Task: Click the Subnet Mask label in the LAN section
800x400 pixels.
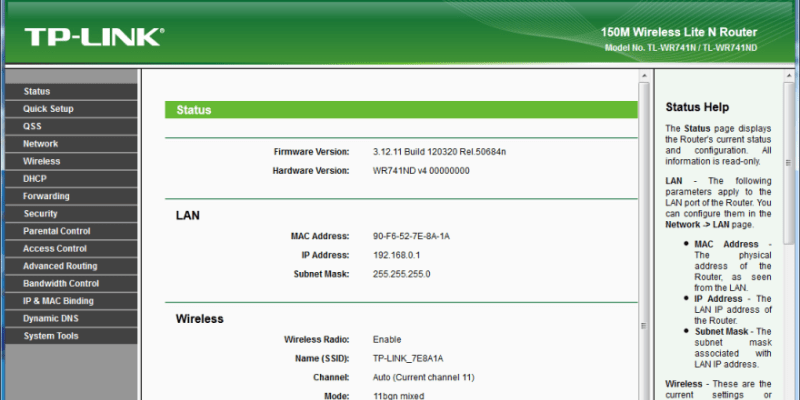Action: 321,274
